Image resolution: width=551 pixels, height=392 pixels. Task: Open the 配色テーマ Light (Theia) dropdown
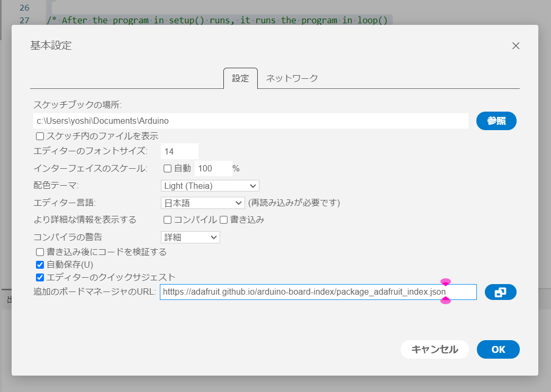pos(210,186)
